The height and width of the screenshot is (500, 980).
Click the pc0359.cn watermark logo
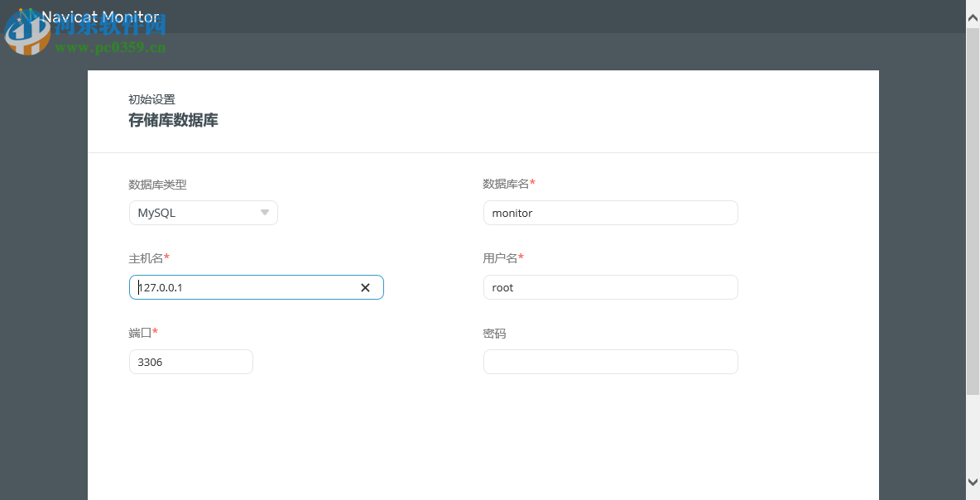point(27,35)
